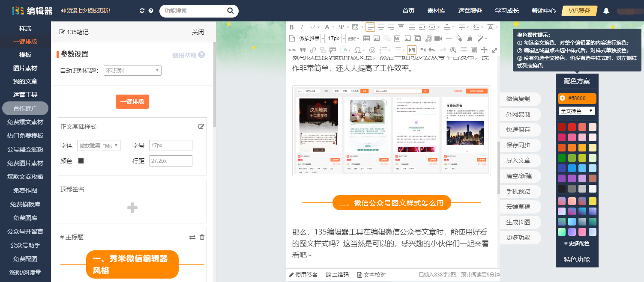Viewport: 644px width, 282px height.
Task: Toggle italic formatting
Action: pyautogui.click(x=302, y=27)
